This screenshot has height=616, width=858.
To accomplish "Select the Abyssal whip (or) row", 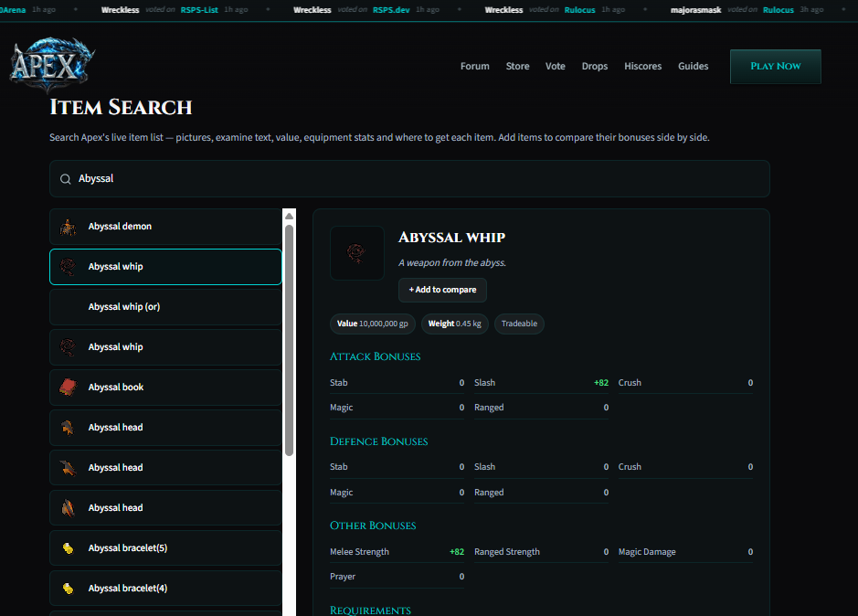I will click(165, 307).
